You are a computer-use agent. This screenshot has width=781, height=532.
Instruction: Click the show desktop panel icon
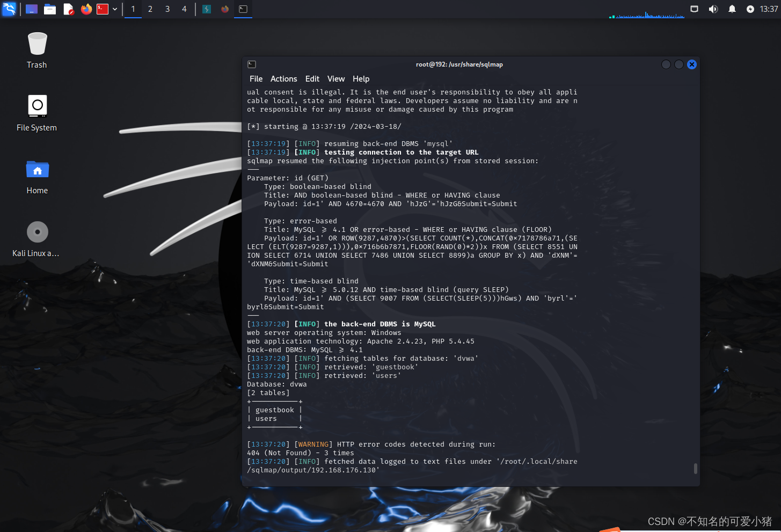tap(32, 9)
